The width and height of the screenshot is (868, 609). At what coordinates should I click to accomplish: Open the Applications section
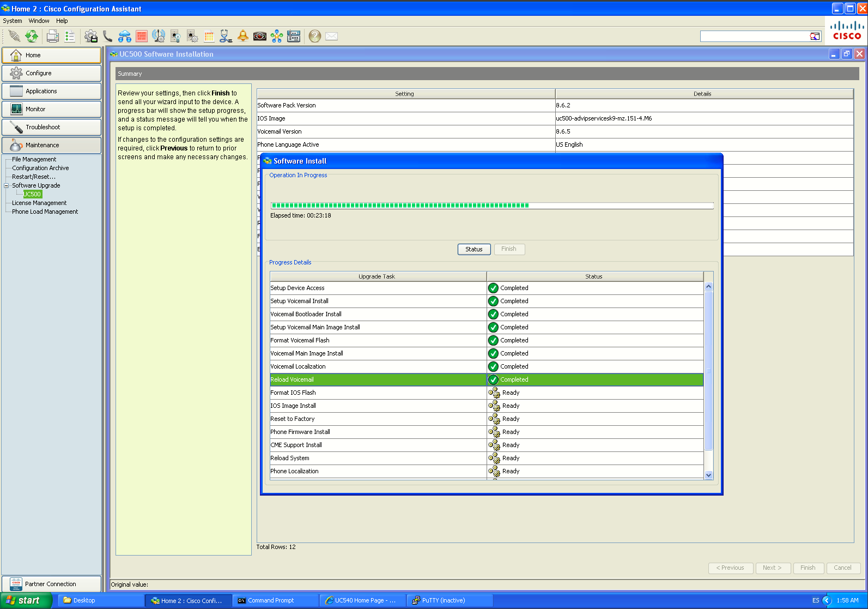[51, 91]
